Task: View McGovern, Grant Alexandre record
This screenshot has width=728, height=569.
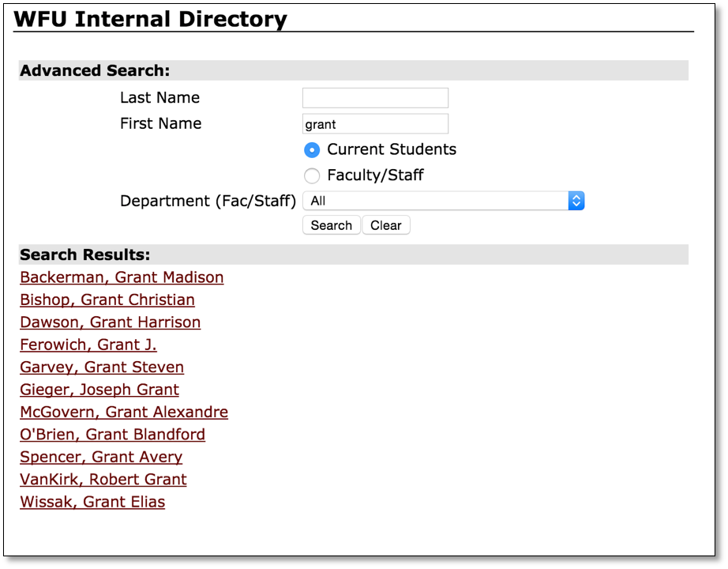Action: pos(124,413)
